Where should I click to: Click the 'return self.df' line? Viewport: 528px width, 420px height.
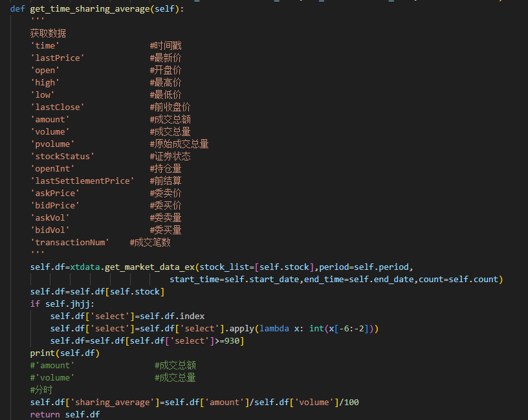click(x=65, y=414)
